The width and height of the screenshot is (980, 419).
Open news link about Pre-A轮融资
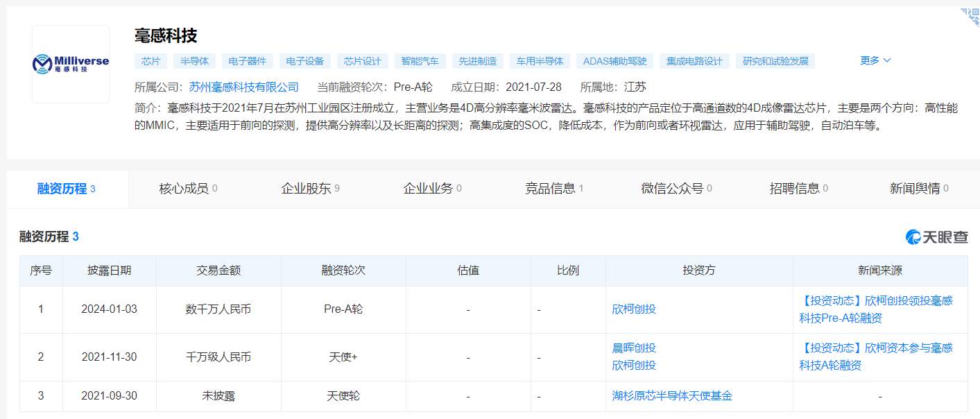pos(876,309)
